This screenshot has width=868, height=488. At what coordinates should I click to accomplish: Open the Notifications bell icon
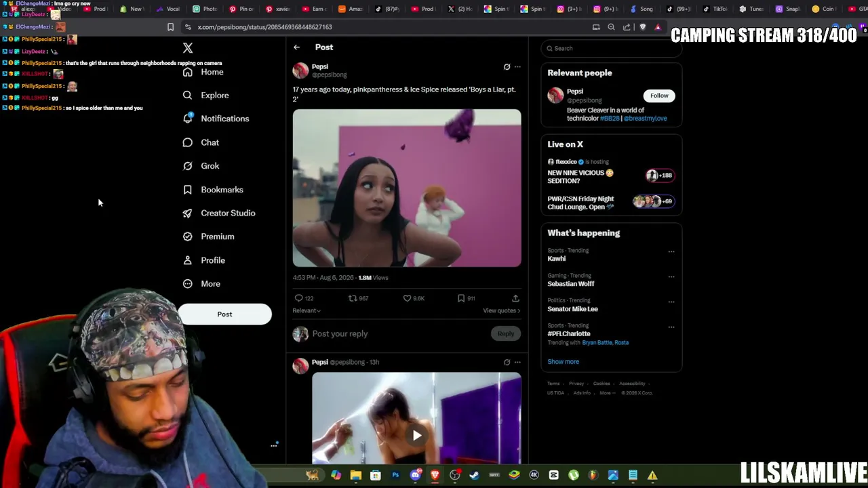click(x=188, y=119)
